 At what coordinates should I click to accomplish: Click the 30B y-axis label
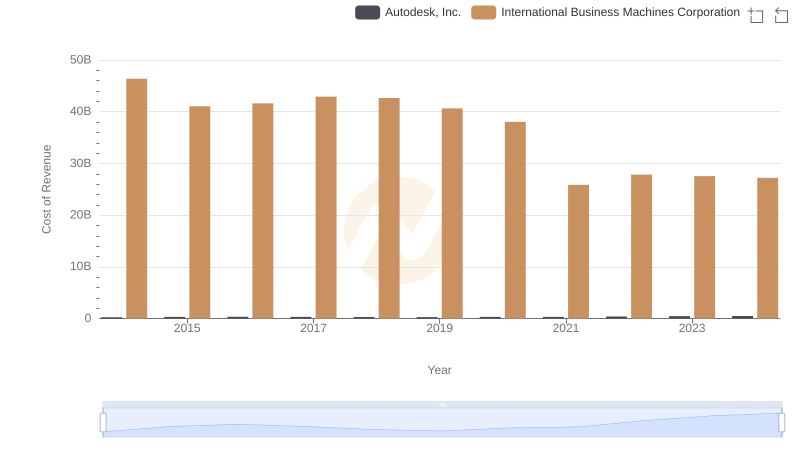click(81, 163)
